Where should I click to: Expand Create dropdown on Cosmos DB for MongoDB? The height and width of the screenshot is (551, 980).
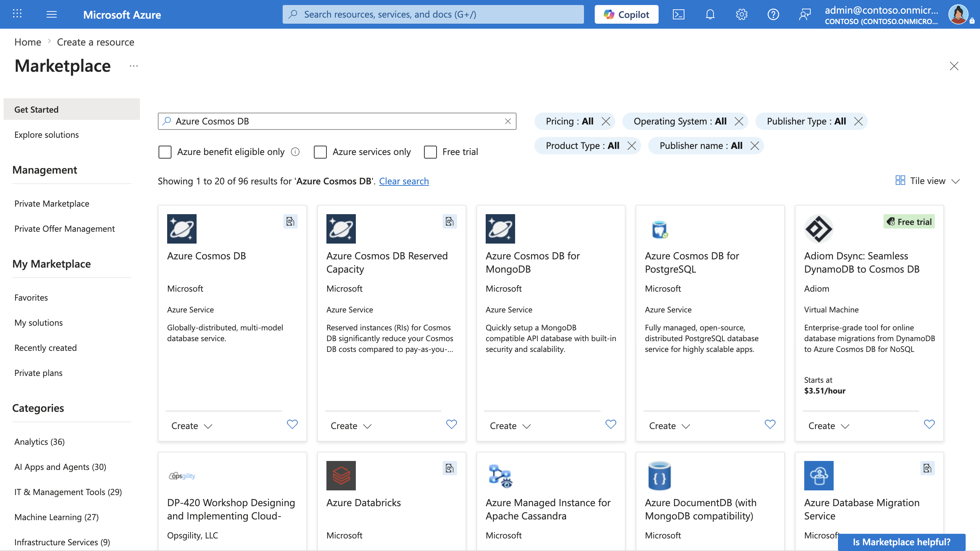click(x=510, y=426)
